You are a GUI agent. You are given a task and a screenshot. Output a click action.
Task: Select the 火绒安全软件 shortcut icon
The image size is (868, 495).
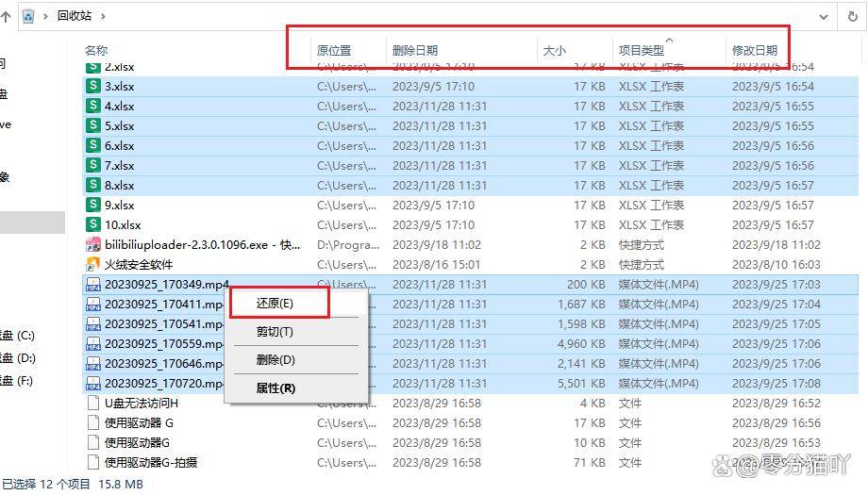coord(93,264)
